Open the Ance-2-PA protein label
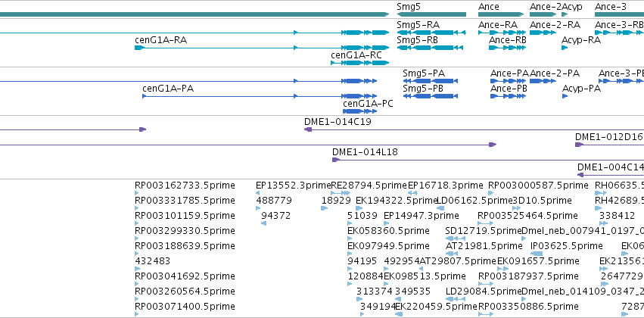The width and height of the screenshot is (644, 318). pos(555,73)
